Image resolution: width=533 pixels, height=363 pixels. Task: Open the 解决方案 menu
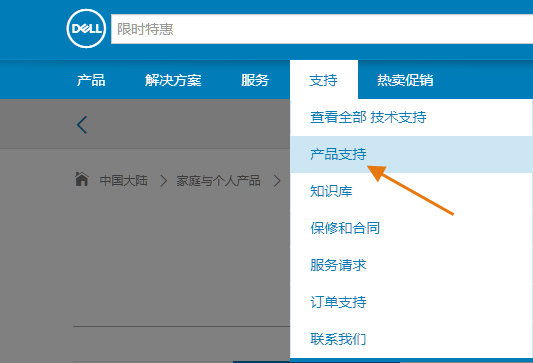click(x=173, y=80)
